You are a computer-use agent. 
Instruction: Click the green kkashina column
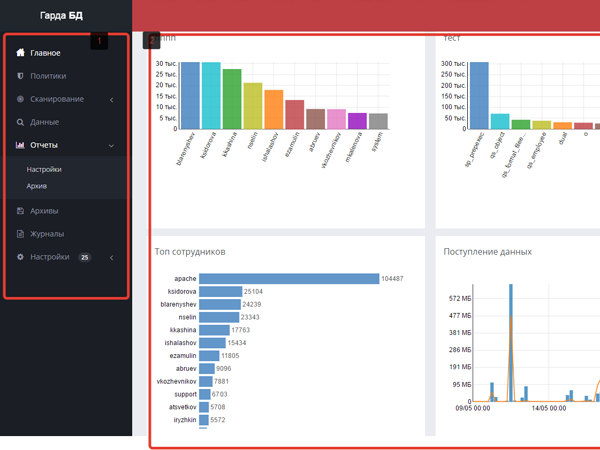pyautogui.click(x=232, y=99)
